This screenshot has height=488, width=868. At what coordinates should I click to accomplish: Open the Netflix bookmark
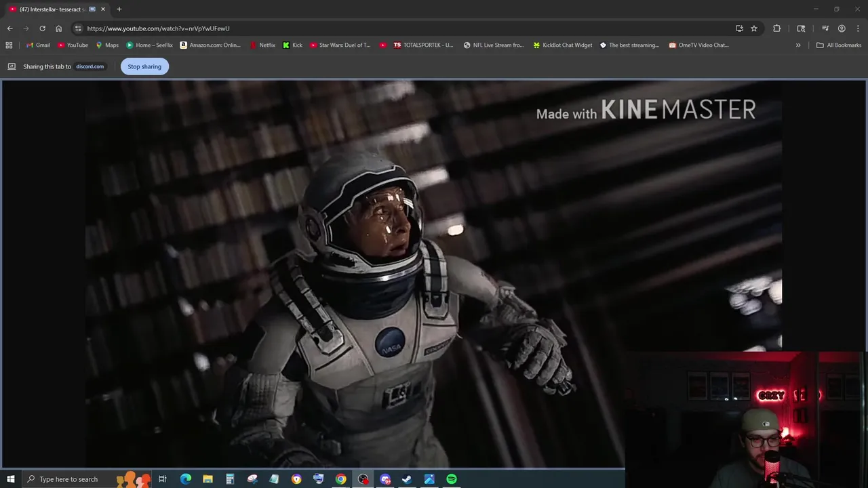(x=262, y=45)
